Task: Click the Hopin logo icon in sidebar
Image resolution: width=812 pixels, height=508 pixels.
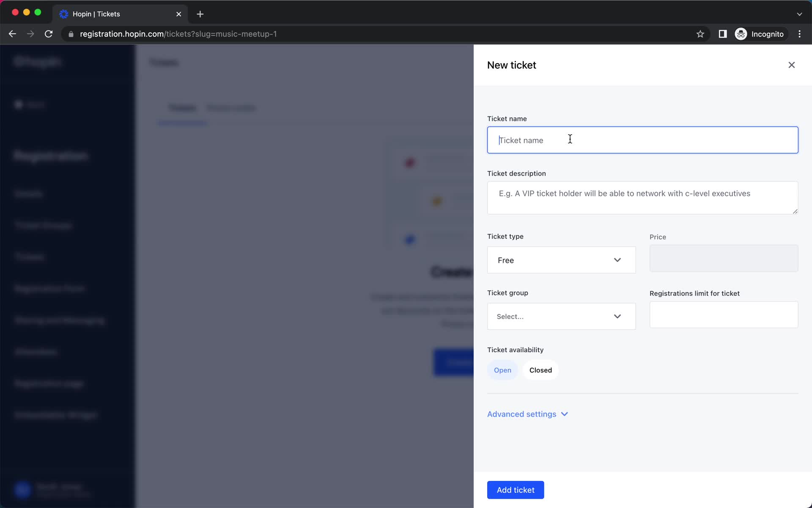Action: 38,61
